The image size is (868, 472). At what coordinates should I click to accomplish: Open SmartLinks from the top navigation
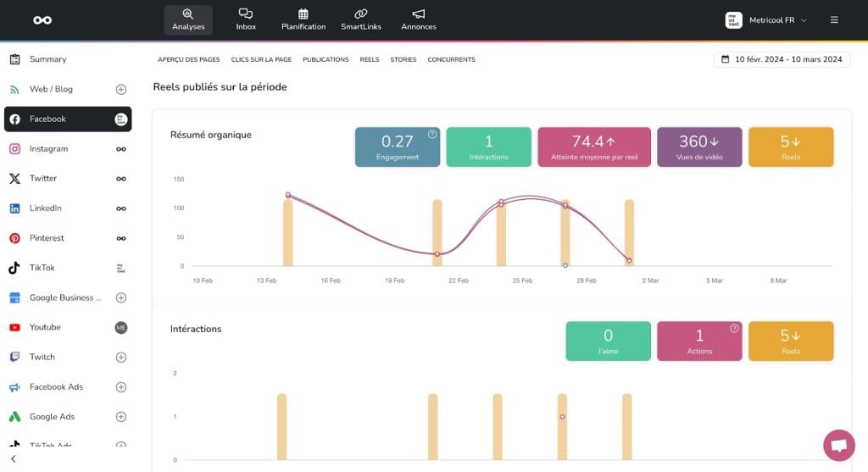(x=361, y=19)
